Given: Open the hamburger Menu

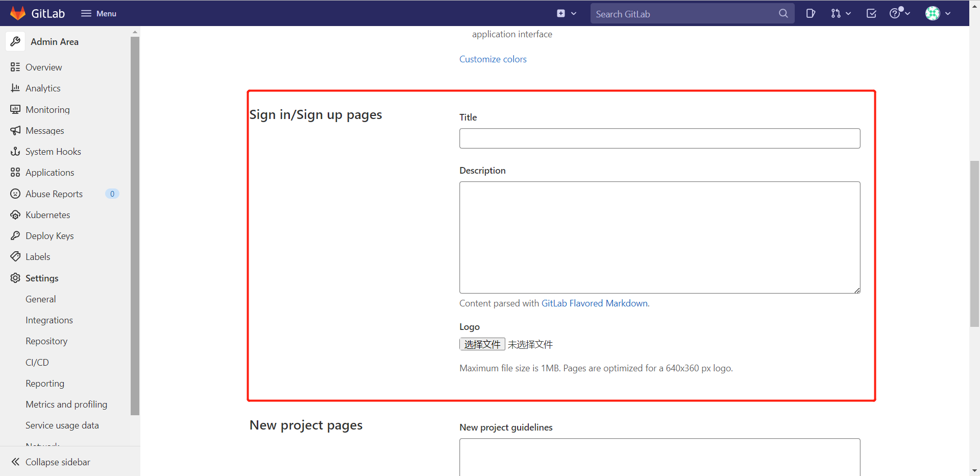Looking at the screenshot, I should coord(99,13).
